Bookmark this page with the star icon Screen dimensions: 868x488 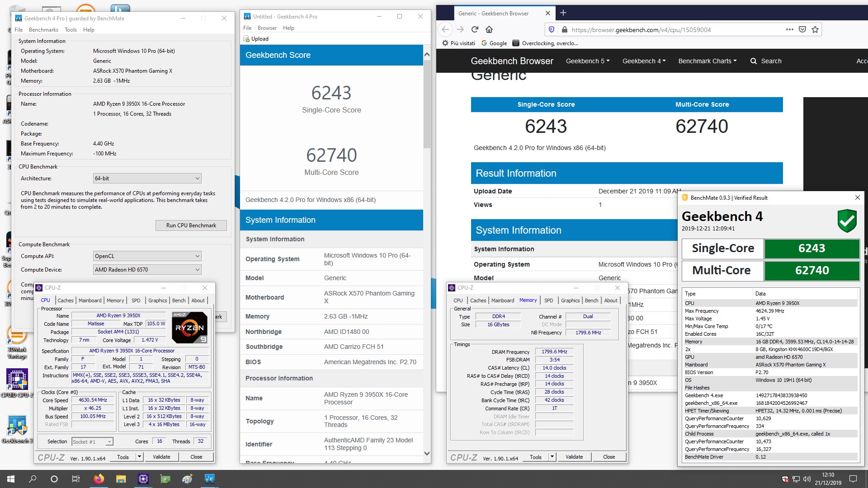coord(815,29)
